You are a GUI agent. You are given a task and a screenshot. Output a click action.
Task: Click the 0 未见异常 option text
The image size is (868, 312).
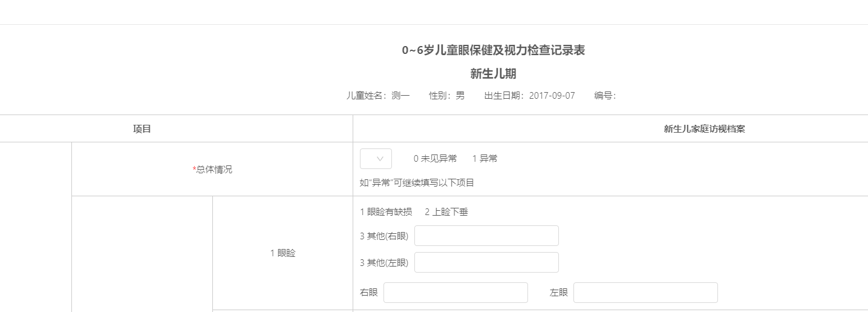[436, 159]
